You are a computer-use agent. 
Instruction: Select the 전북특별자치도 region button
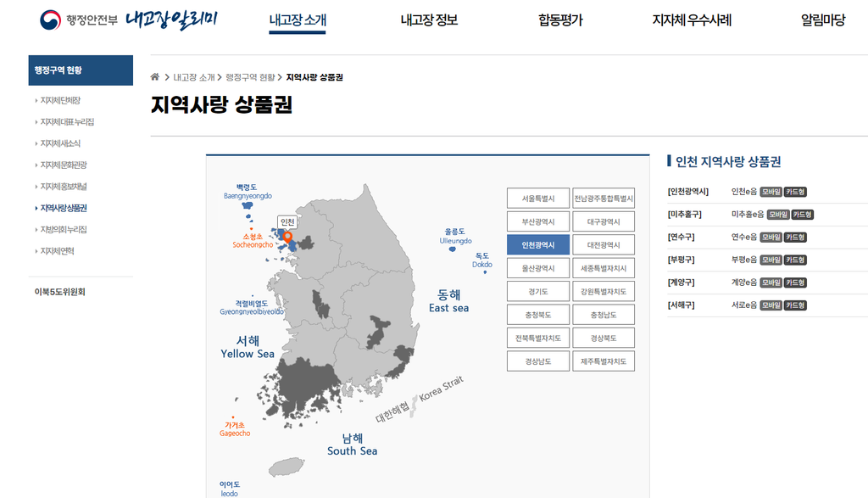point(538,338)
